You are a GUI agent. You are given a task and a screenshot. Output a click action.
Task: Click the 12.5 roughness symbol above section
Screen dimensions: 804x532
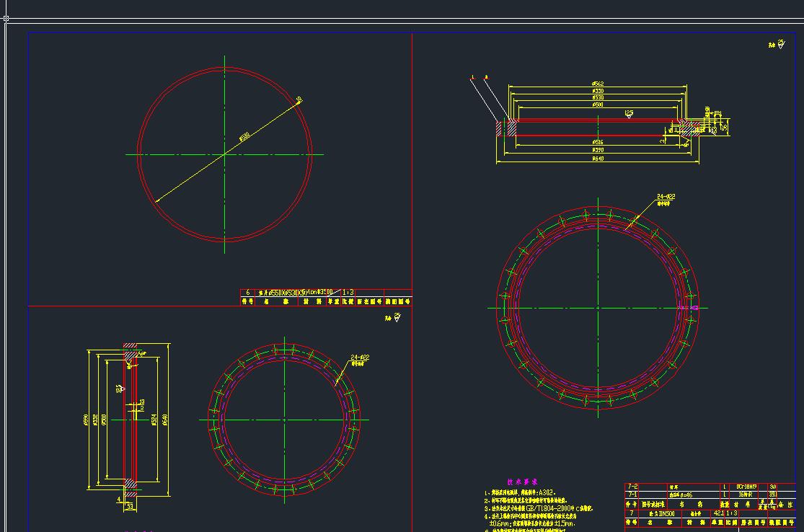tap(629, 115)
